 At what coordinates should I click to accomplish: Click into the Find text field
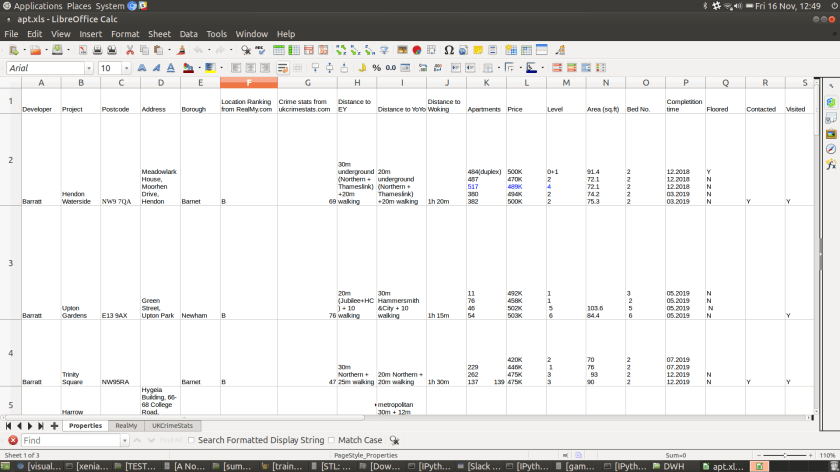(x=71, y=440)
